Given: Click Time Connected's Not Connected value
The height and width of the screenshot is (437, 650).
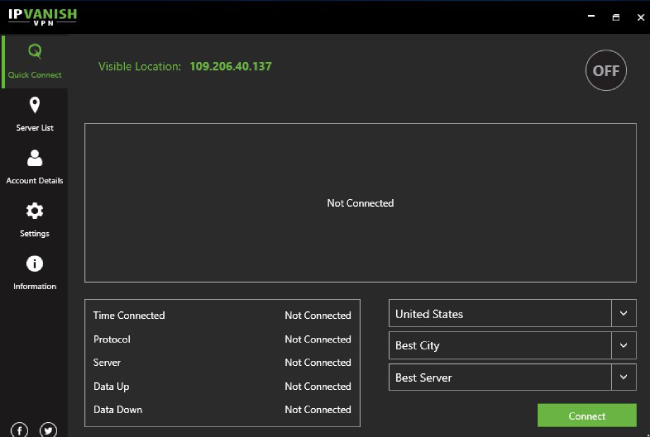Looking at the screenshot, I should 318,316.
